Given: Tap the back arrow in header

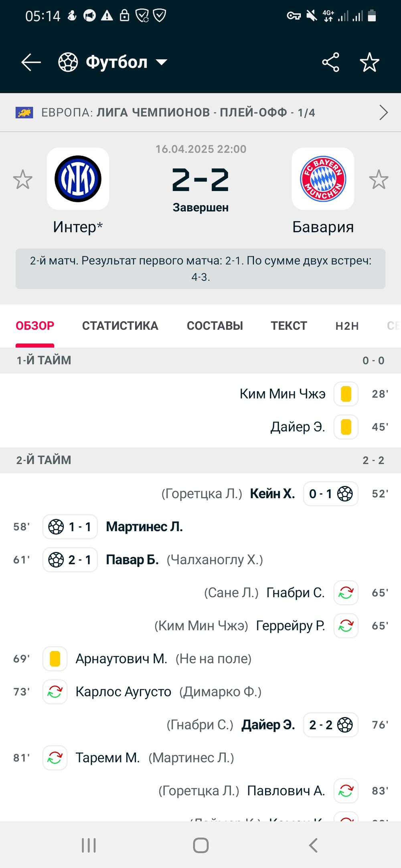Looking at the screenshot, I should coord(31,62).
